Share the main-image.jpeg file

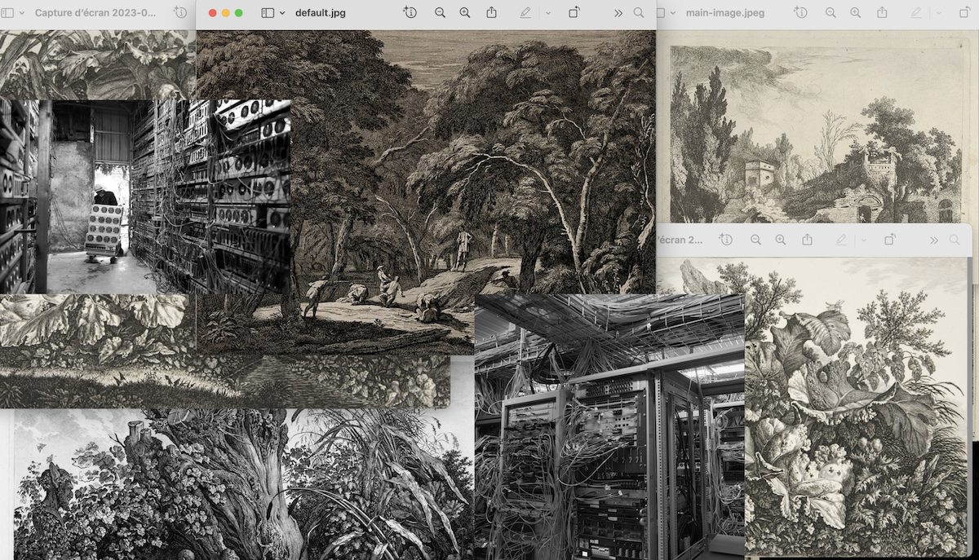click(882, 13)
